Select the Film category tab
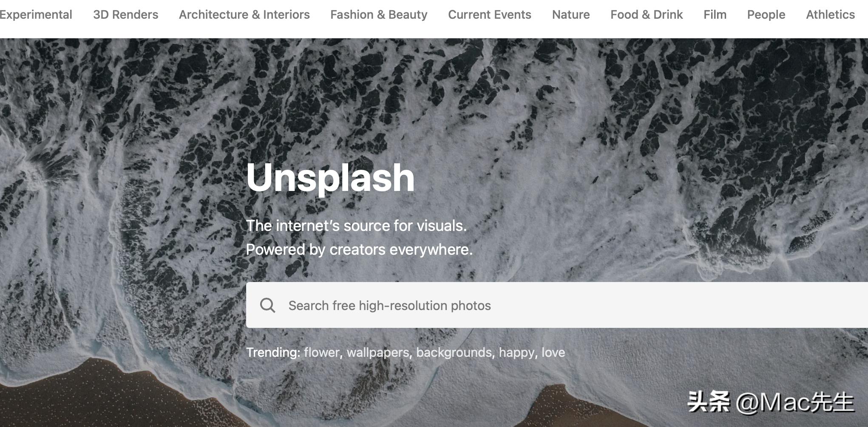The height and width of the screenshot is (427, 868). [x=715, y=14]
